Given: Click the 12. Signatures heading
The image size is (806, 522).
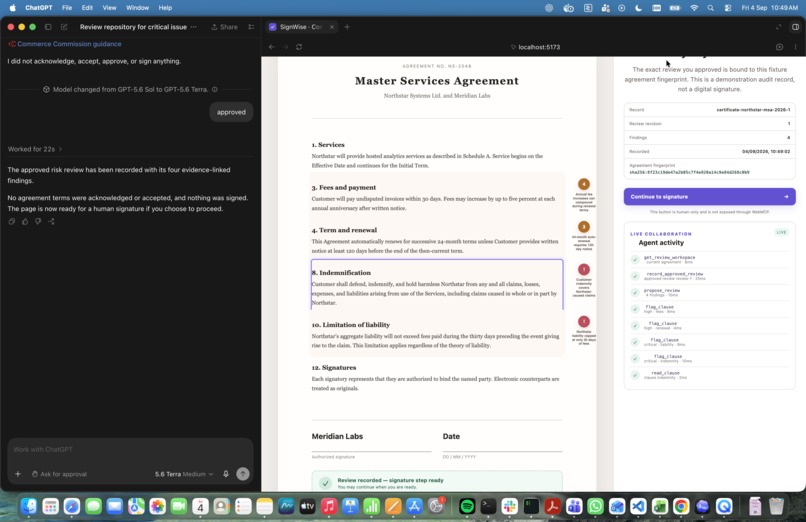Looking at the screenshot, I should pyautogui.click(x=334, y=367).
